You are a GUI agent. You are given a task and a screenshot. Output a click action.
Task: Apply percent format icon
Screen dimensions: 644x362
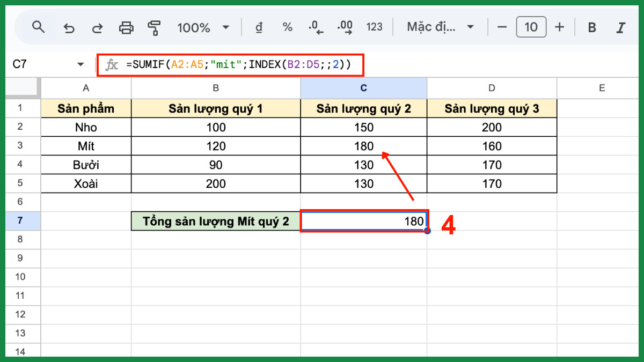tap(288, 27)
